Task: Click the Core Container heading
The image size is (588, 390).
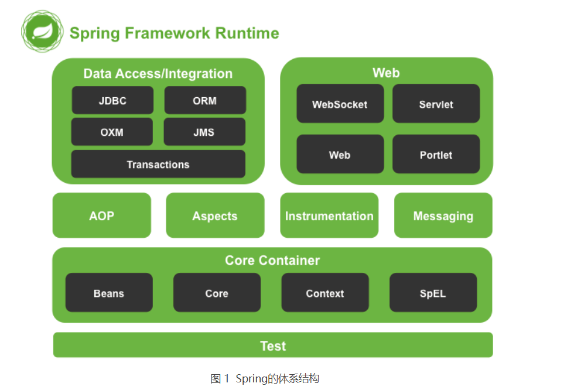Action: [x=272, y=260]
